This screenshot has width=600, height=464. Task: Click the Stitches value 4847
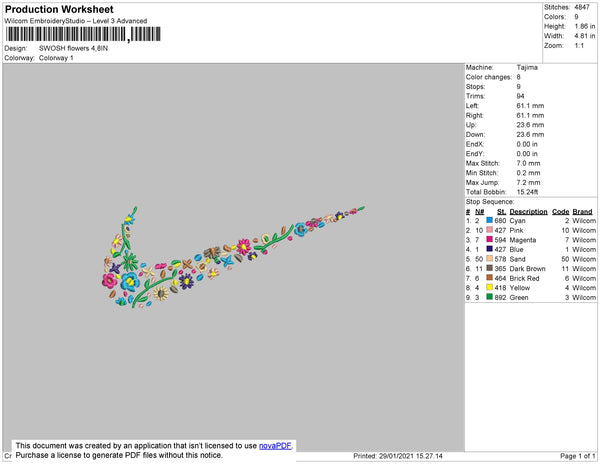[582, 7]
